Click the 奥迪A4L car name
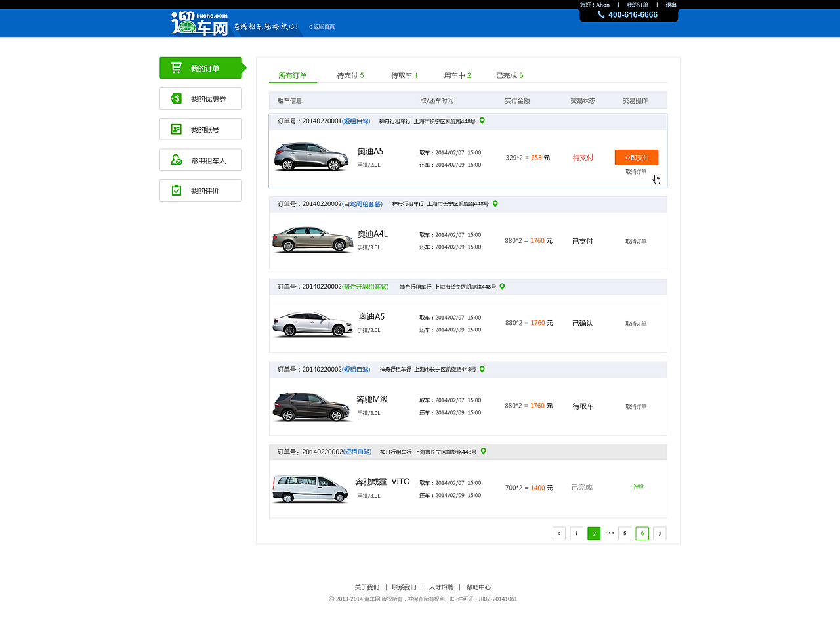This screenshot has width=840, height=617. tap(373, 234)
